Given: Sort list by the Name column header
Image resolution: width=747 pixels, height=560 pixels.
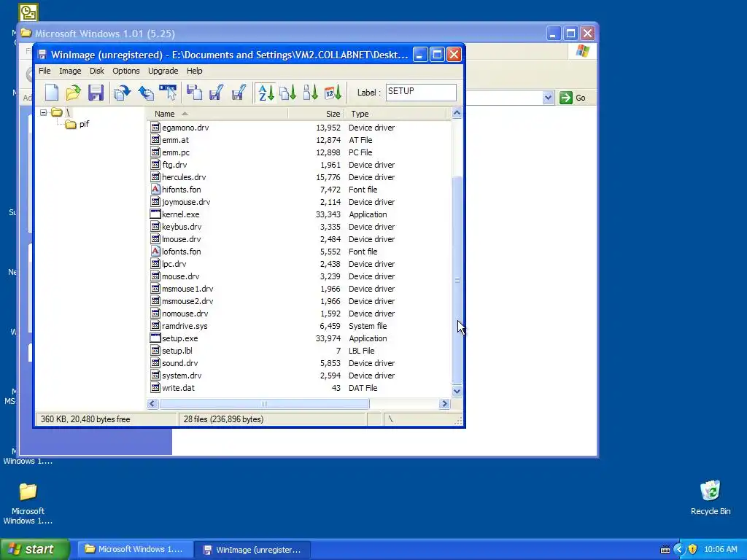Looking at the screenshot, I should (217, 114).
